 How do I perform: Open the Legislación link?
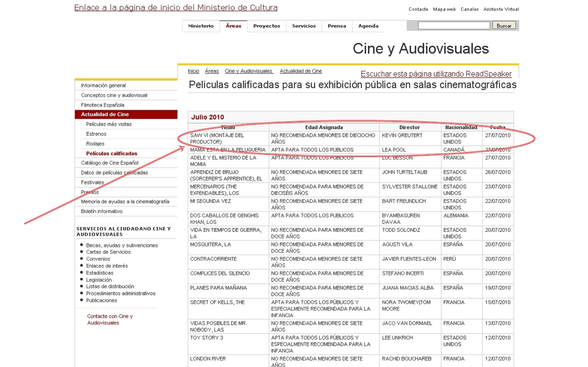(99, 280)
